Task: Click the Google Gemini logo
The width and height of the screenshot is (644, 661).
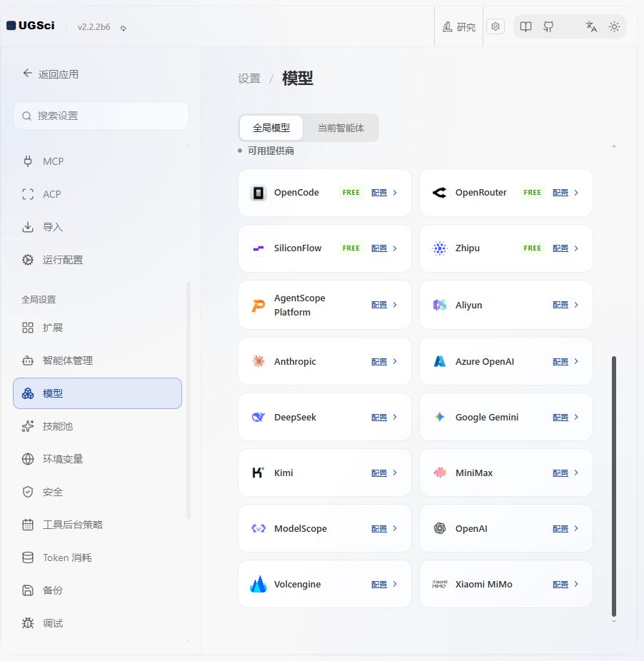Action: coord(440,417)
